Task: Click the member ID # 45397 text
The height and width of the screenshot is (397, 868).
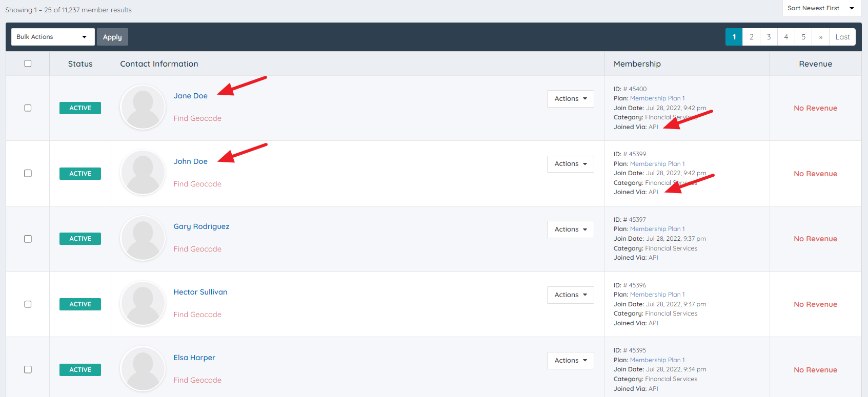Action: (630, 220)
